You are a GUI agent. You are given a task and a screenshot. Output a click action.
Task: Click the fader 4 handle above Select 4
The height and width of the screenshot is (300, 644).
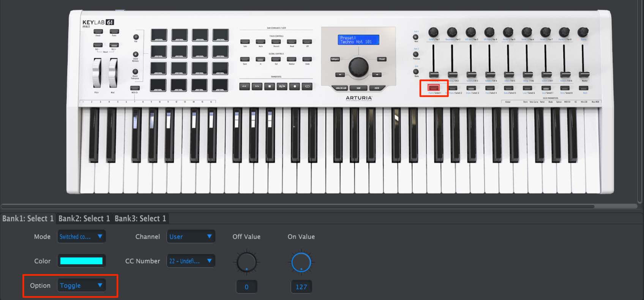[490, 74]
